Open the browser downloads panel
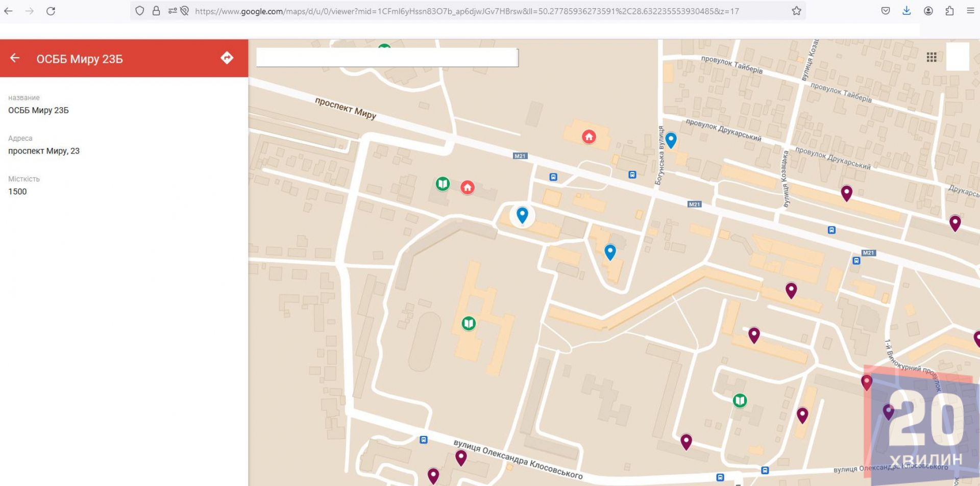Image resolution: width=980 pixels, height=486 pixels. [x=906, y=11]
